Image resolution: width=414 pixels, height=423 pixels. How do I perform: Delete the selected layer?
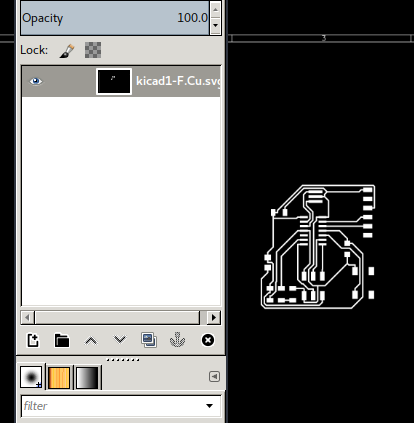click(208, 340)
